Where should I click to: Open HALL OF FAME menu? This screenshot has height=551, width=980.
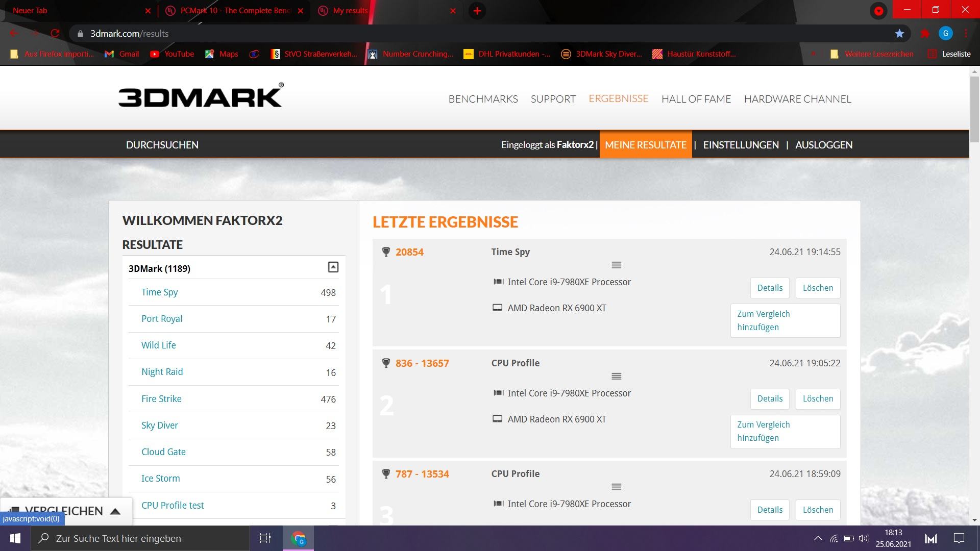(x=696, y=99)
